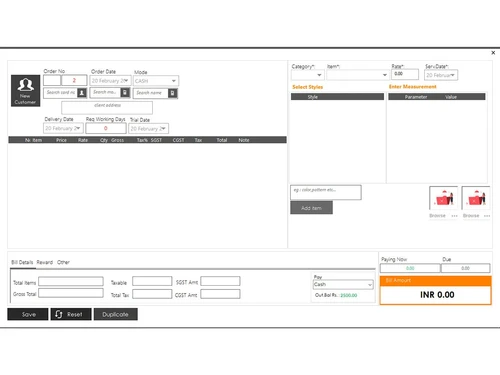
Task: Focus the Paying Now field
Action: click(410, 268)
